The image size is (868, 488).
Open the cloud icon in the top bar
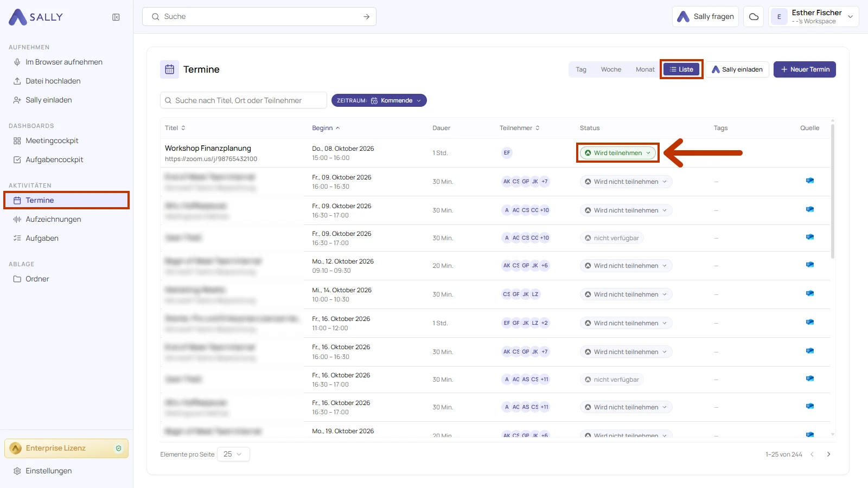754,17
